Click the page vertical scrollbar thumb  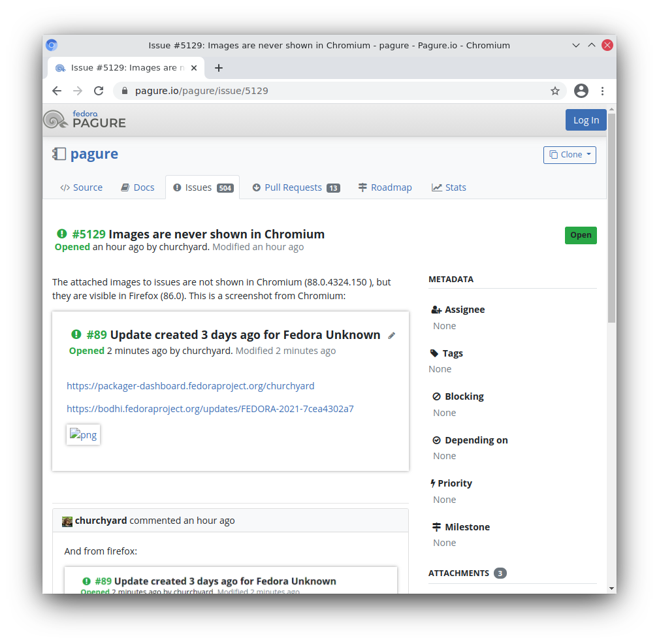click(x=611, y=219)
